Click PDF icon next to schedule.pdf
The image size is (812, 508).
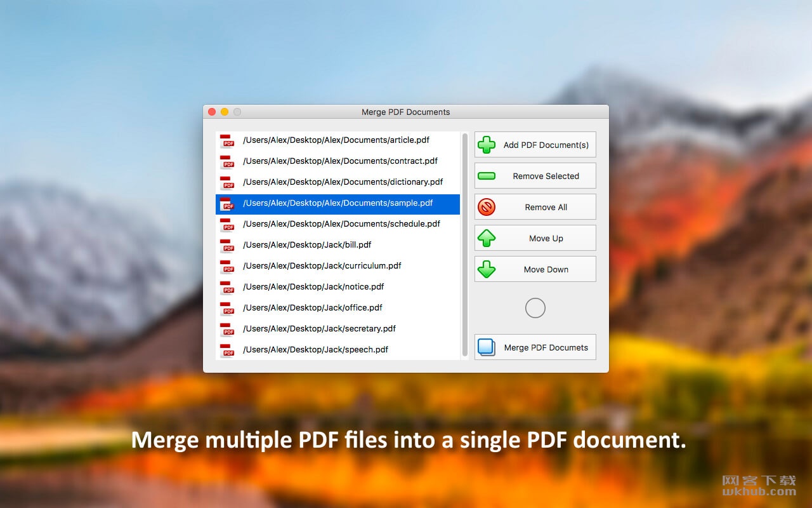(x=227, y=224)
